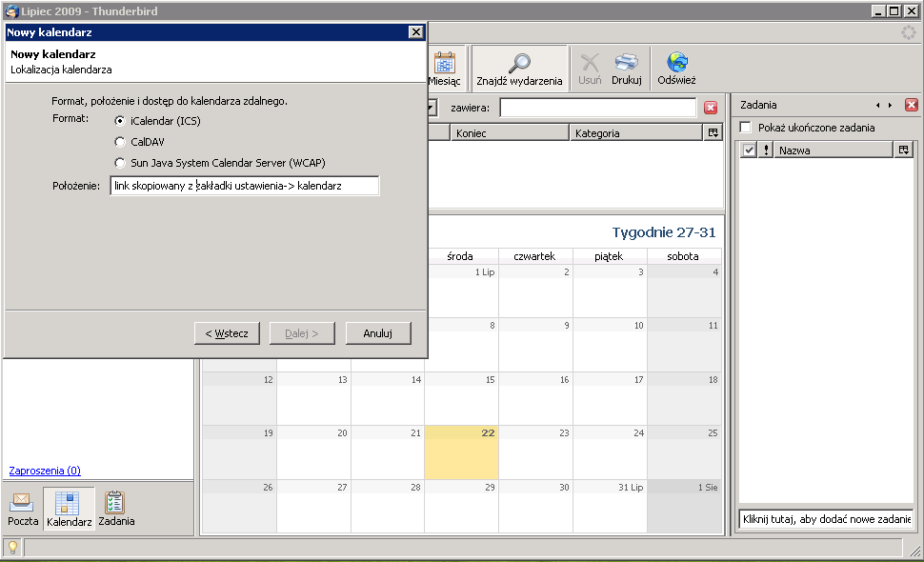Open column picker beside Nazwa header

click(x=903, y=151)
